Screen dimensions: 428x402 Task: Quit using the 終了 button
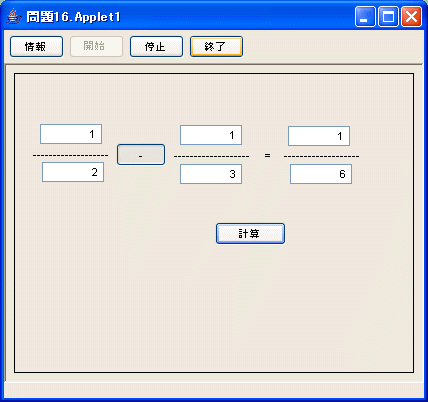click(x=216, y=47)
